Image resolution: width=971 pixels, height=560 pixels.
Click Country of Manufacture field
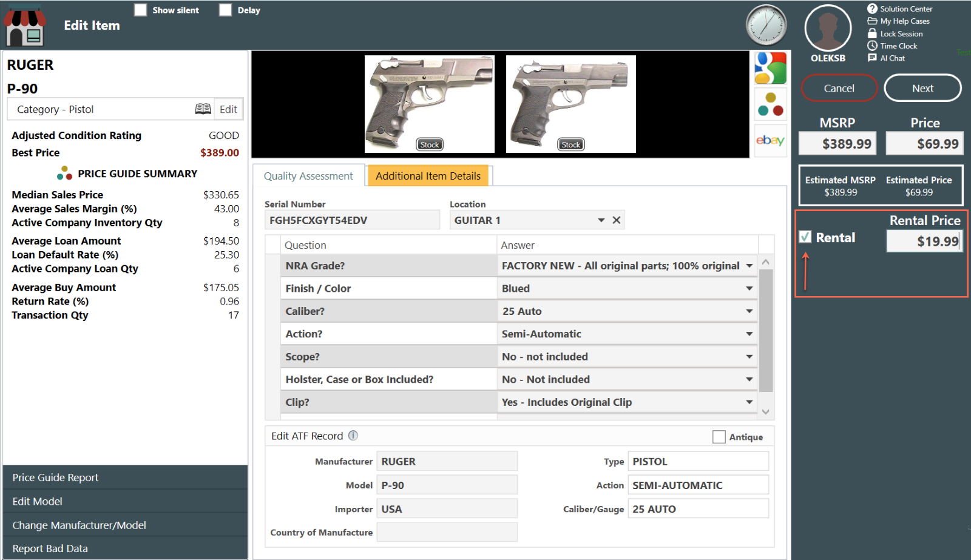click(x=447, y=532)
